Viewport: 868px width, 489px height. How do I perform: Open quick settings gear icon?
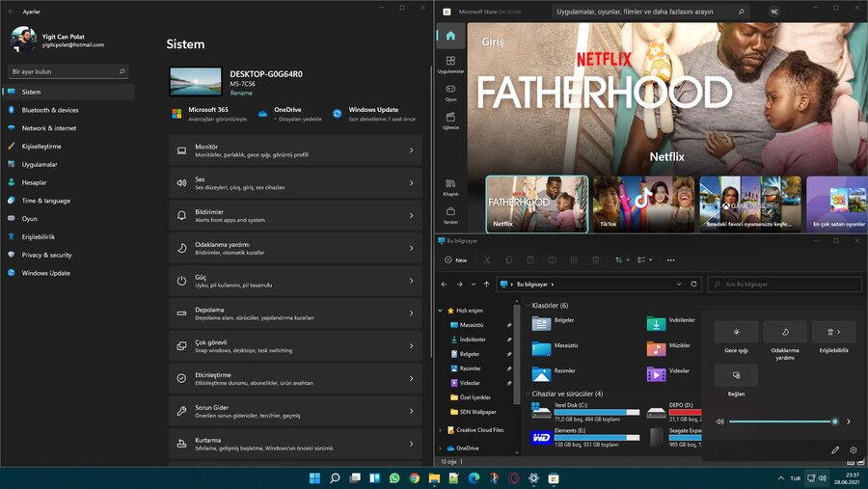pos(853,449)
